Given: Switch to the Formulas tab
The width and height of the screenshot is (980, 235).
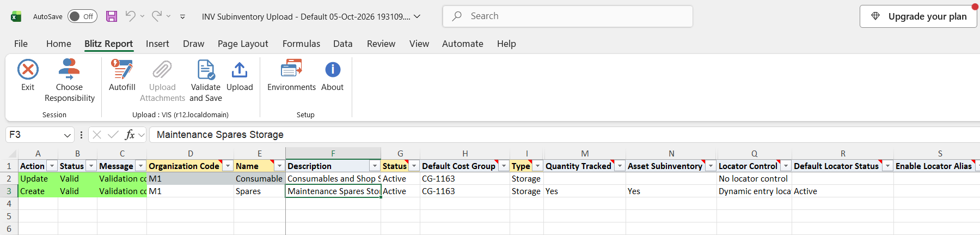Looking at the screenshot, I should tap(301, 44).
